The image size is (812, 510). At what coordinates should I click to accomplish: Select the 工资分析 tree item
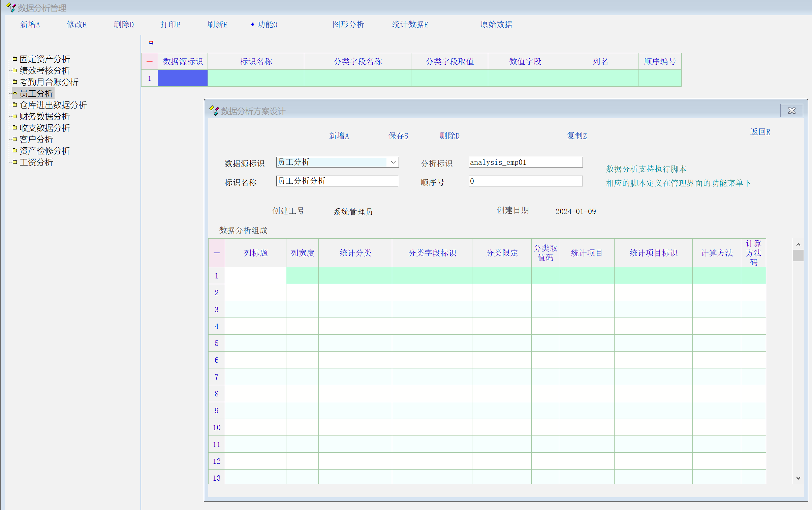[x=36, y=162]
